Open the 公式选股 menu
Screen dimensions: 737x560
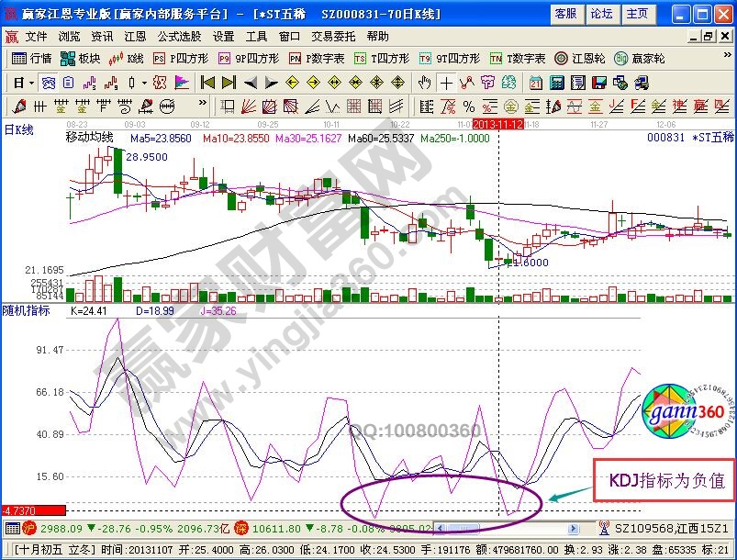[179, 37]
